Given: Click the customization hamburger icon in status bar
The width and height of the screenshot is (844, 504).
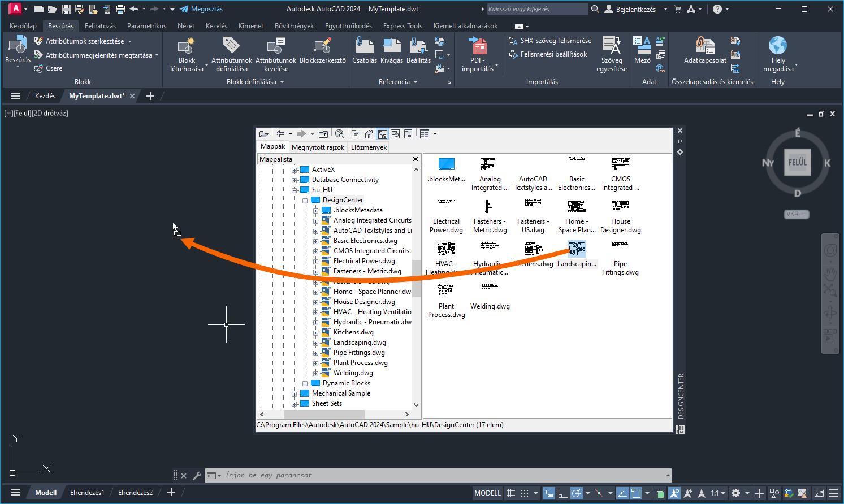Looking at the screenshot, I should pos(833,493).
